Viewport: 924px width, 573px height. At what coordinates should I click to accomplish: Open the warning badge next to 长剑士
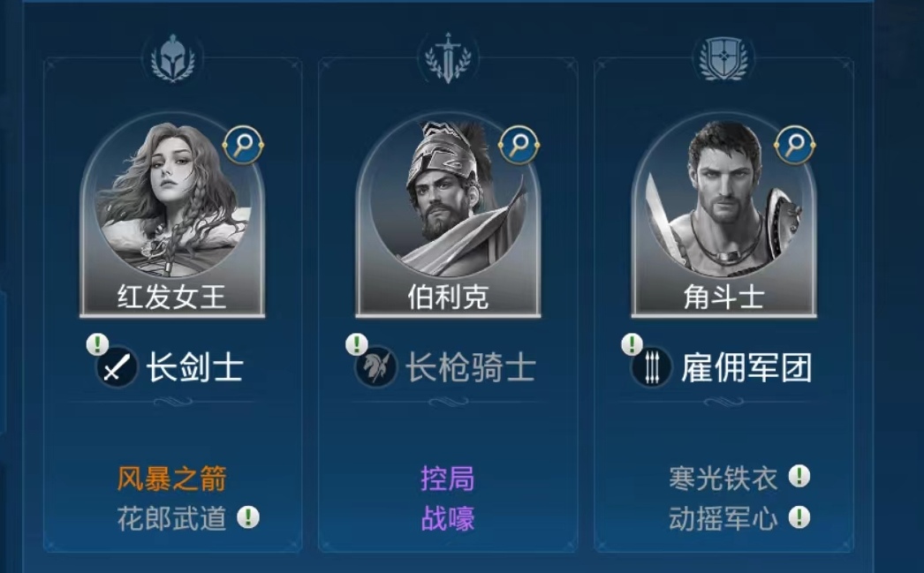pos(97,344)
